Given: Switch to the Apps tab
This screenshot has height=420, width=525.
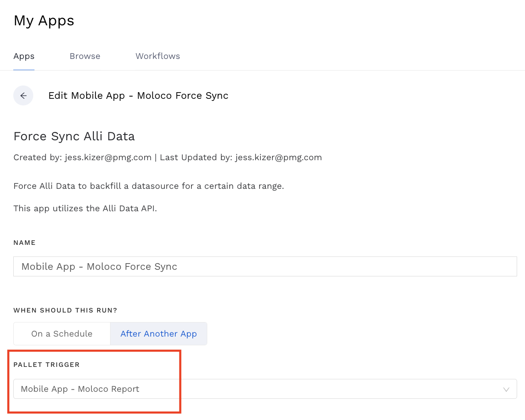Looking at the screenshot, I should [x=24, y=56].
